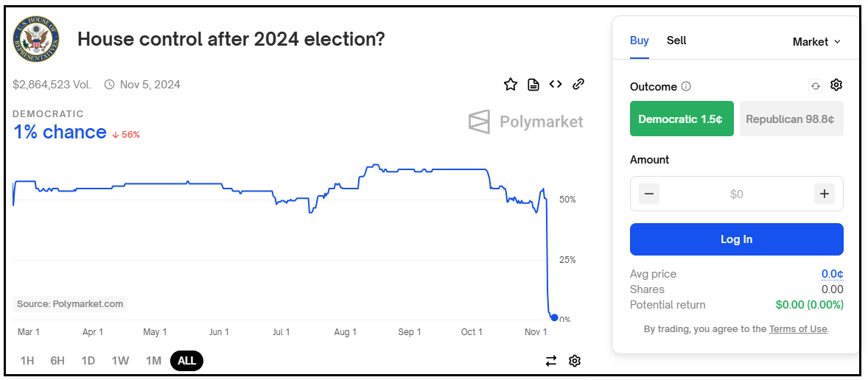Show the Outcome info tooltip icon

[686, 86]
